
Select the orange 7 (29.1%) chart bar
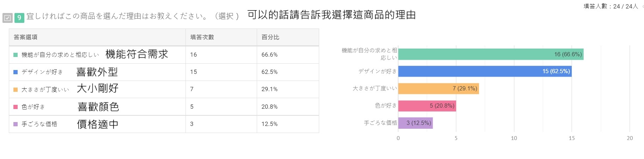(438, 89)
